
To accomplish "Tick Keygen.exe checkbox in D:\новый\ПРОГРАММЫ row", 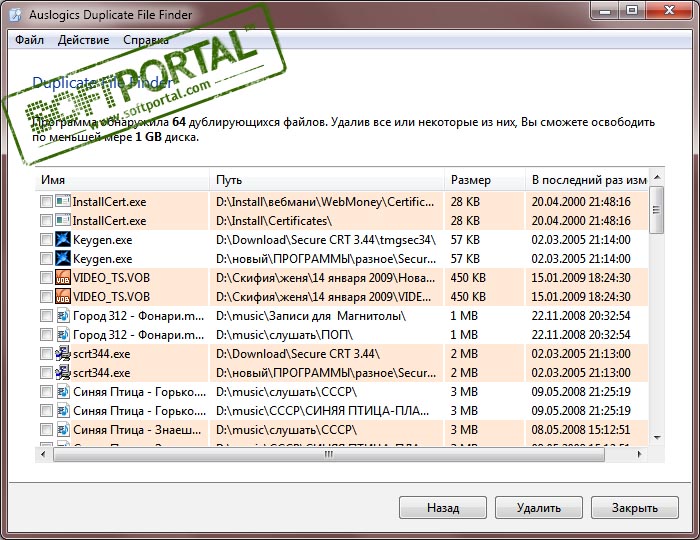I will point(46,258).
